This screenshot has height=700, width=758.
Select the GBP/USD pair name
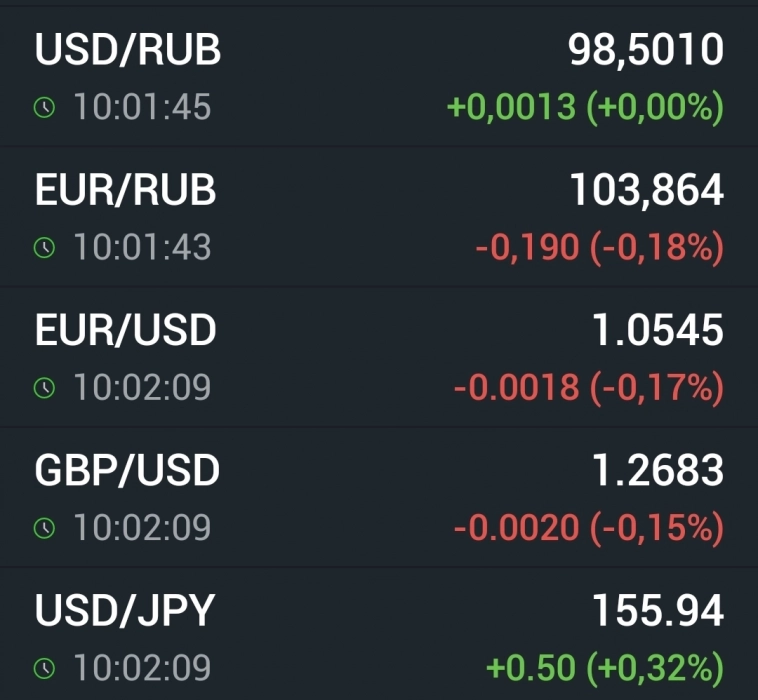coord(127,470)
